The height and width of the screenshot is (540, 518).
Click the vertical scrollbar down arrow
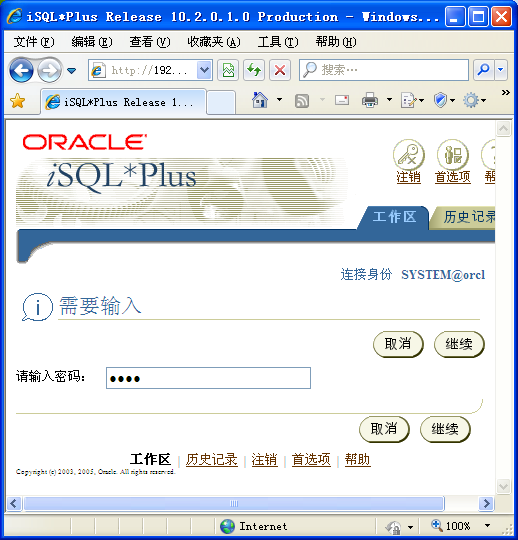(x=503, y=486)
